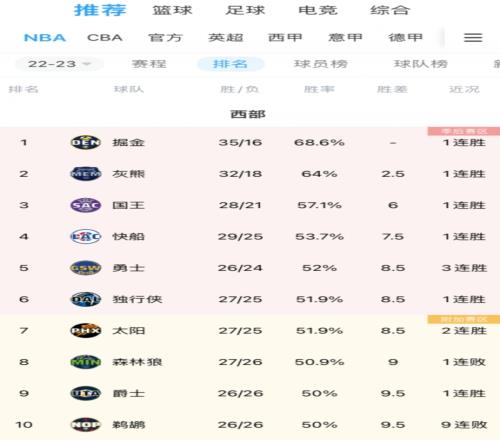Open the 独行侠 team row
This screenshot has width=500, height=440.
[x=250, y=299]
